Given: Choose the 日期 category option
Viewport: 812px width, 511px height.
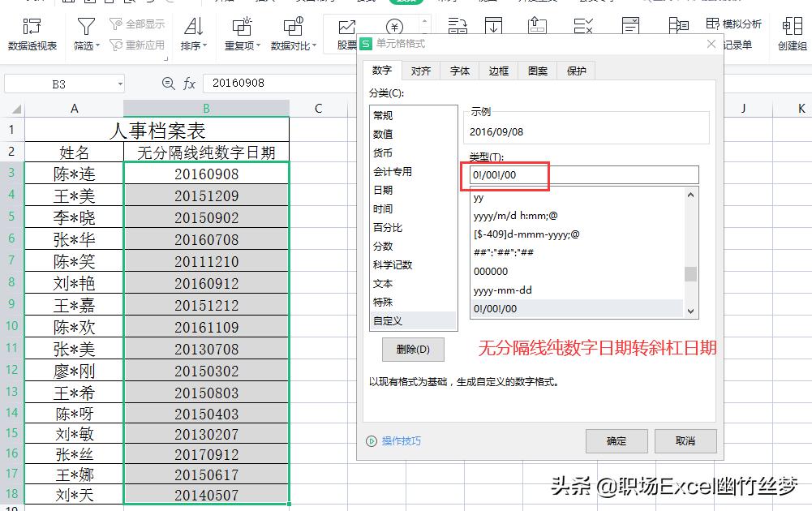Looking at the screenshot, I should 383,191.
